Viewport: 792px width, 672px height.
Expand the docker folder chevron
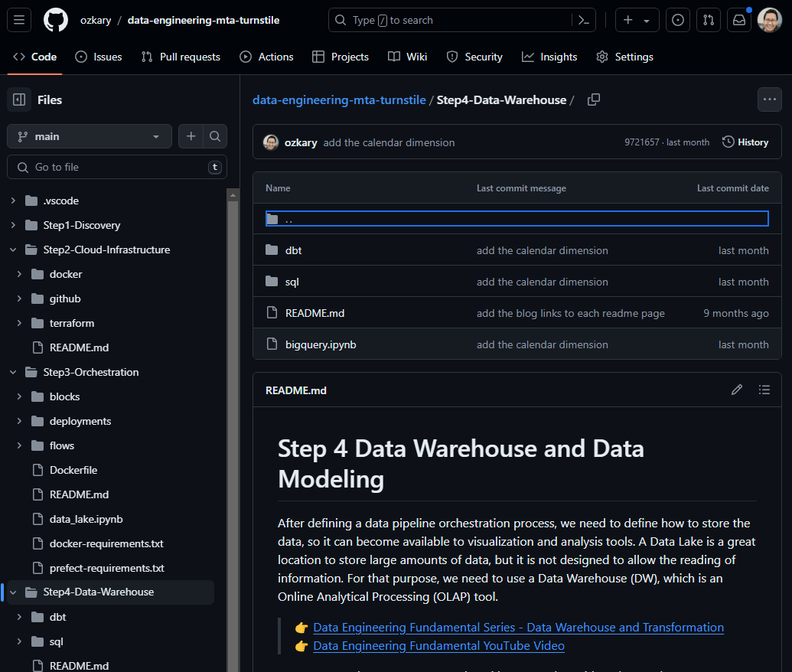point(19,274)
